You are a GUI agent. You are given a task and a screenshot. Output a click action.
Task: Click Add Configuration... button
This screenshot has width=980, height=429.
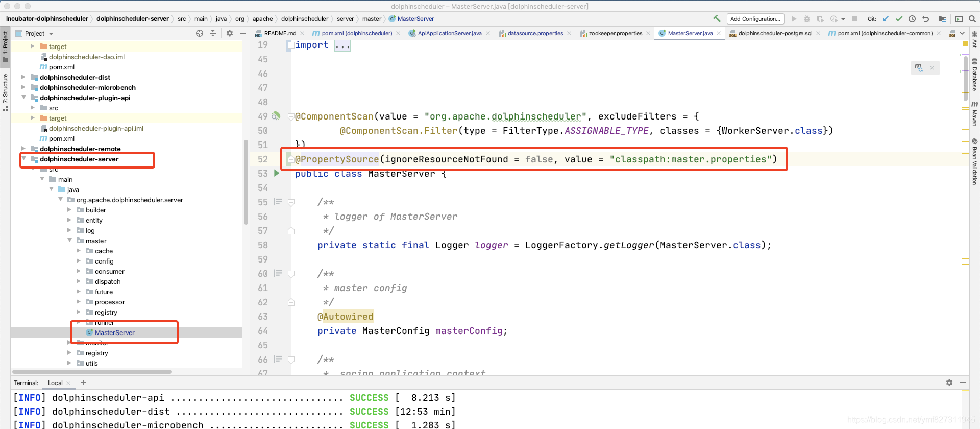755,19
